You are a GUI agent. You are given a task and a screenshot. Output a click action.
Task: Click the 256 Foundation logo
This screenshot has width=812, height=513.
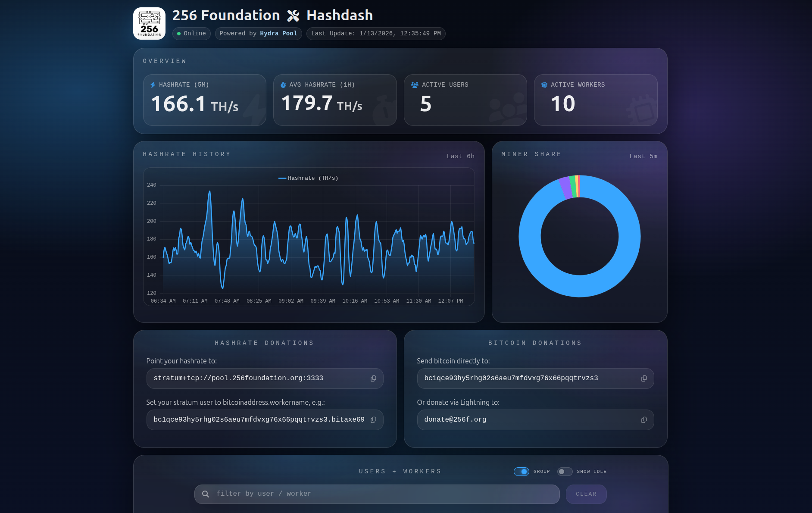coord(149,23)
